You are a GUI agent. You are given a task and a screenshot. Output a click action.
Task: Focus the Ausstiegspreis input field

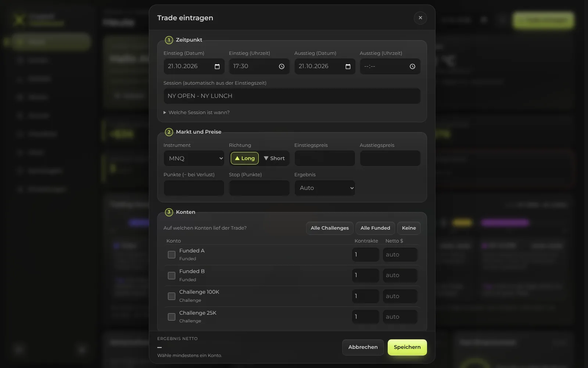pos(390,158)
